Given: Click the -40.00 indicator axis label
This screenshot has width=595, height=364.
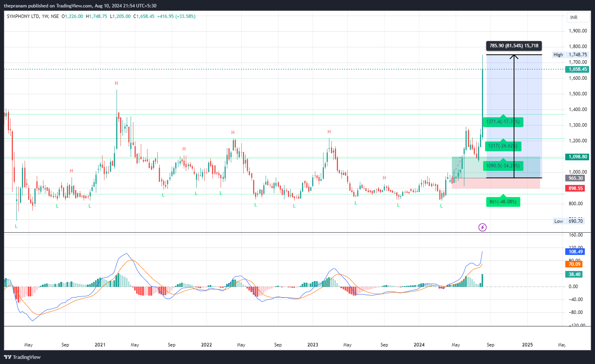Looking at the screenshot, I should (x=576, y=299).
